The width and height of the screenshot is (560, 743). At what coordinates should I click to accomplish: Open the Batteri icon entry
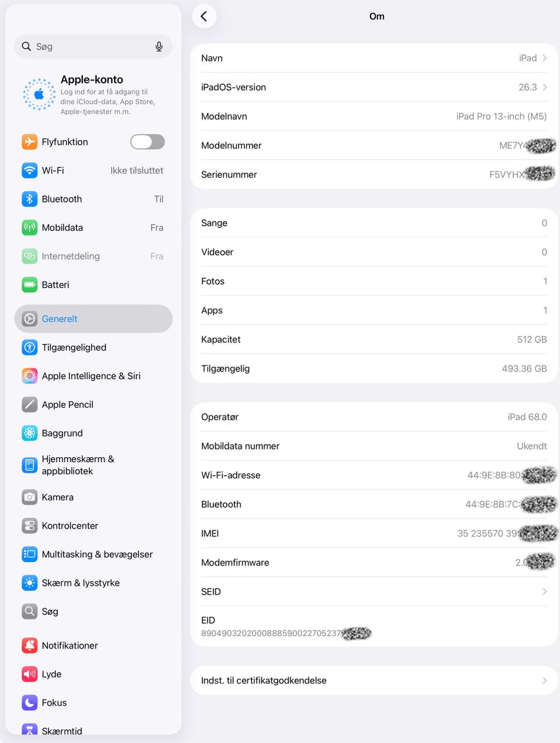point(30,285)
